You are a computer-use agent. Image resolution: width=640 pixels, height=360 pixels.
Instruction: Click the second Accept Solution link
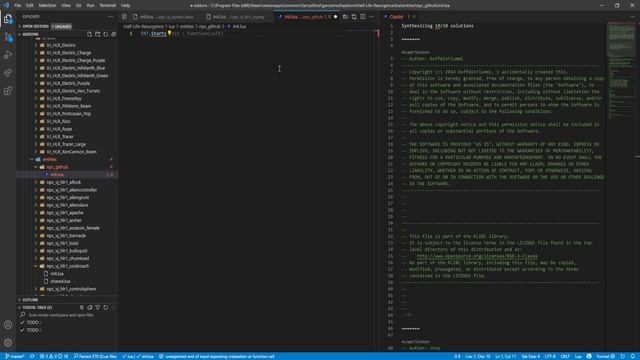(415, 342)
